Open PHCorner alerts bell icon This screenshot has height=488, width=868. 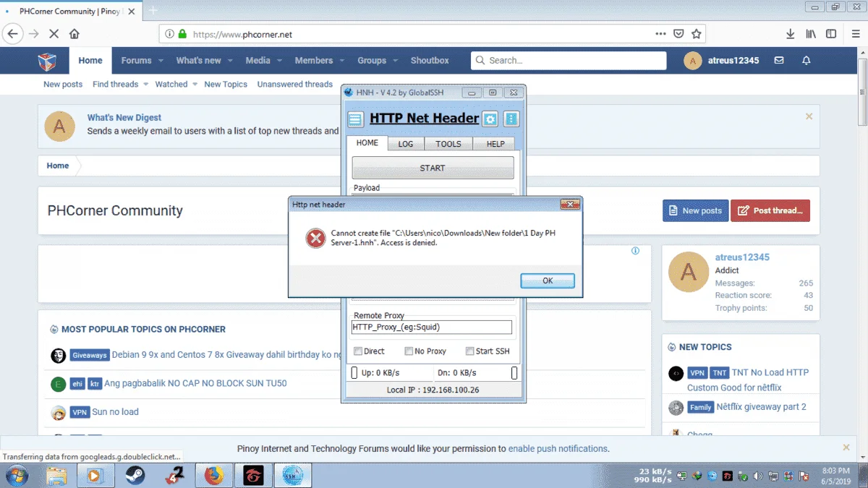(x=807, y=61)
